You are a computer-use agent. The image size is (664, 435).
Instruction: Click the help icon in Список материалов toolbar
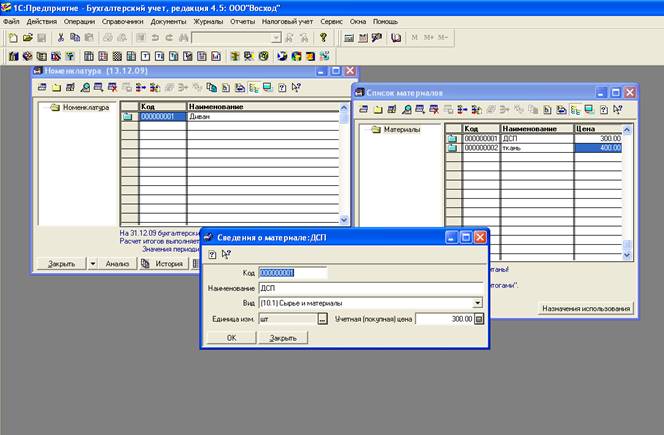point(604,109)
